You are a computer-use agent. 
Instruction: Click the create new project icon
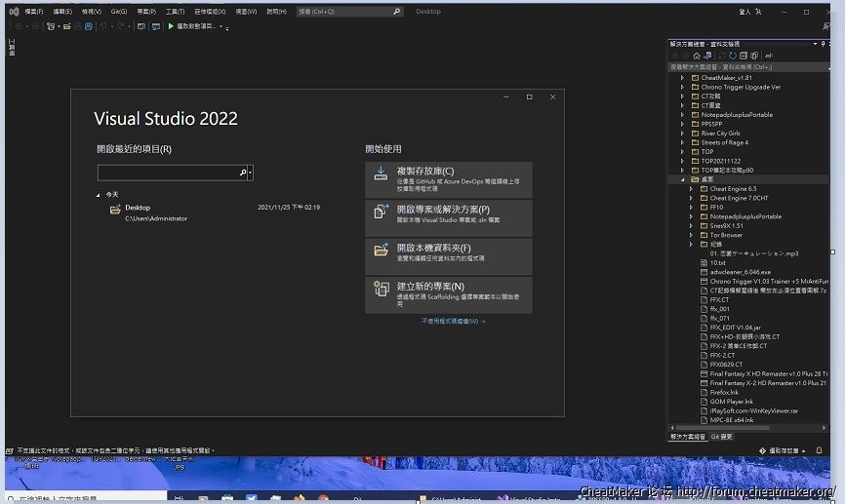382,289
